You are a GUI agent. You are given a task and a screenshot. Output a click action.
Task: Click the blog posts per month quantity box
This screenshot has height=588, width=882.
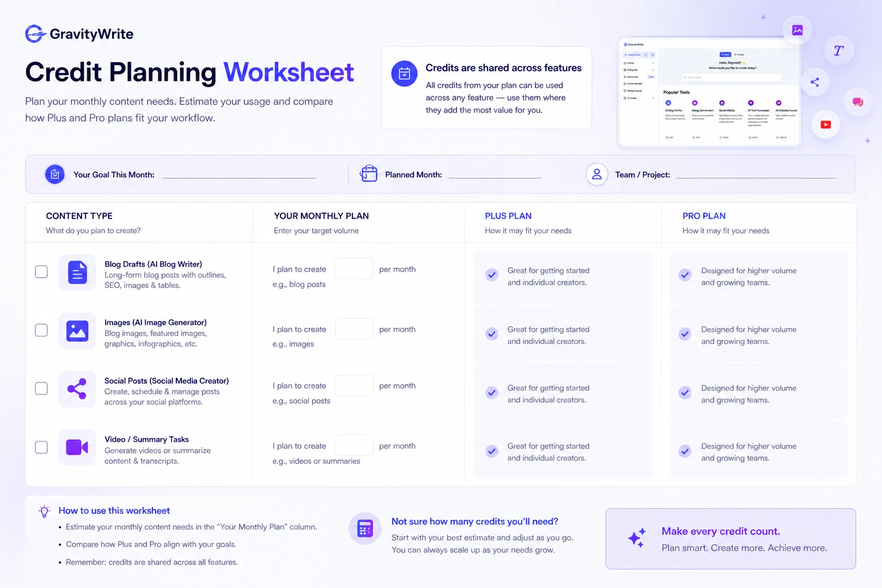(x=354, y=269)
